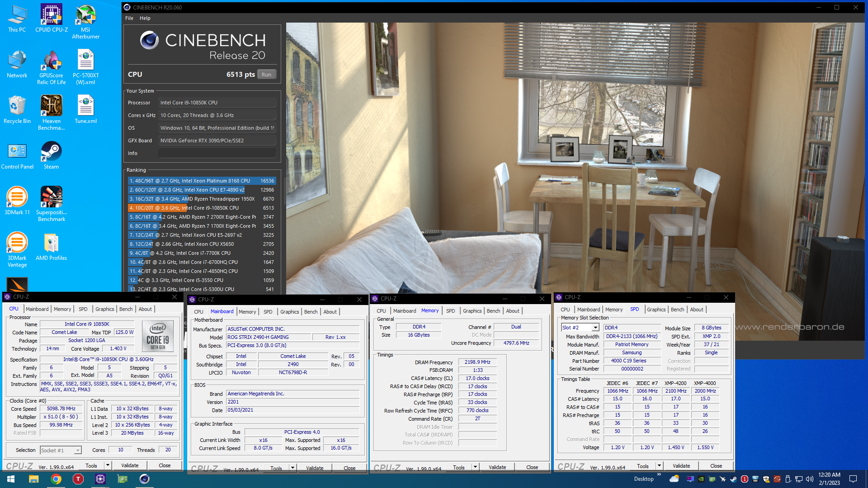Viewport: 868px width, 488px height.
Task: Click the red T app taskbar icon
Action: 78,479
